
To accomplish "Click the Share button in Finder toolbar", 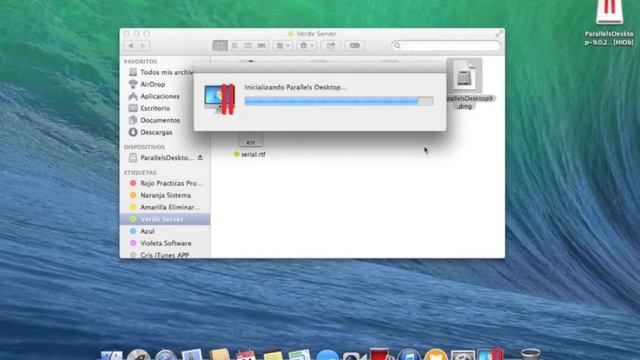I will coord(331,46).
